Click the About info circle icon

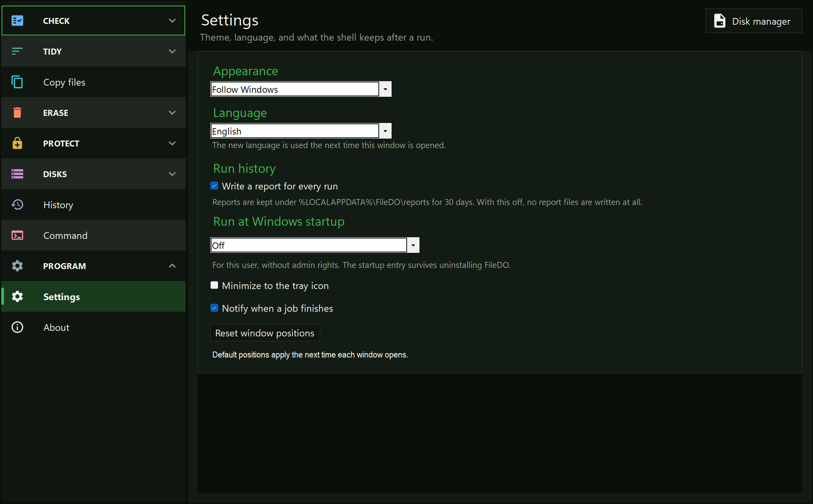click(17, 327)
